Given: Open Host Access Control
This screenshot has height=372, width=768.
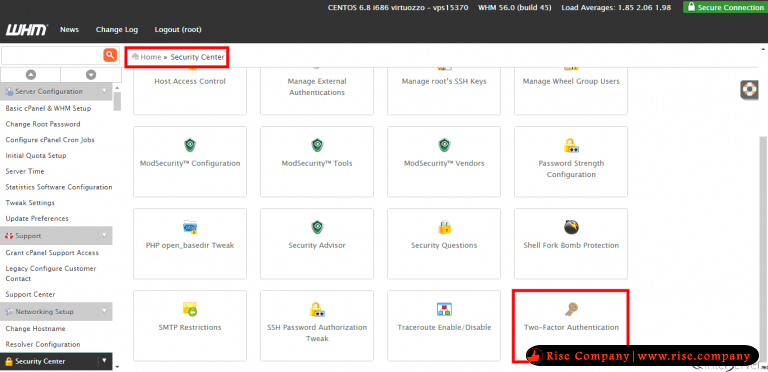Looking at the screenshot, I should coord(190,81).
